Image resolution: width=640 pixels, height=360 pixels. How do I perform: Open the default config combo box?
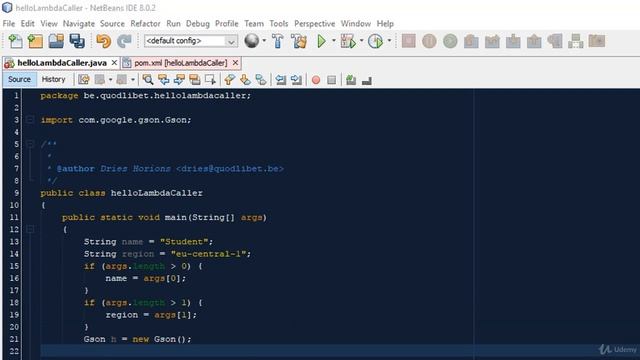[x=191, y=41]
